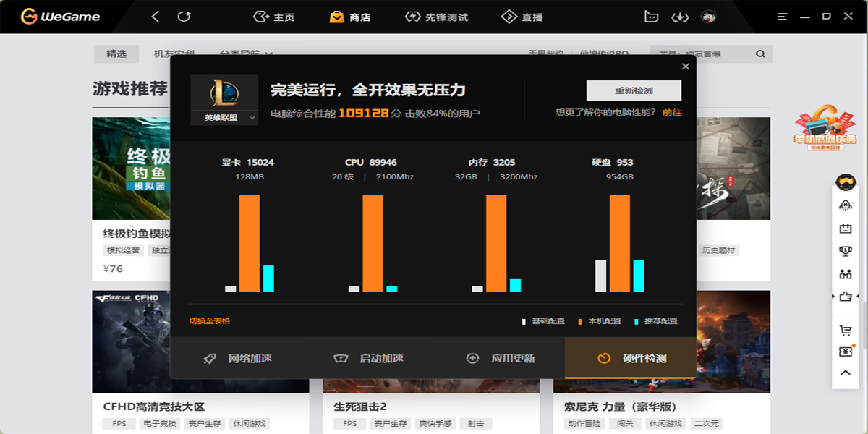Screen dimensions: 868x434
Task: Refresh the page with the reload icon
Action: point(184,16)
